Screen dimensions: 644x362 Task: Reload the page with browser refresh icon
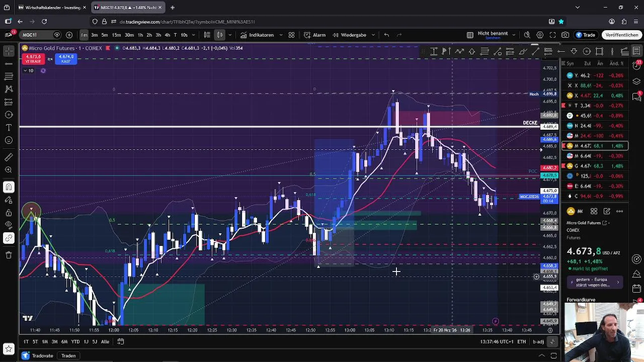(x=44, y=22)
